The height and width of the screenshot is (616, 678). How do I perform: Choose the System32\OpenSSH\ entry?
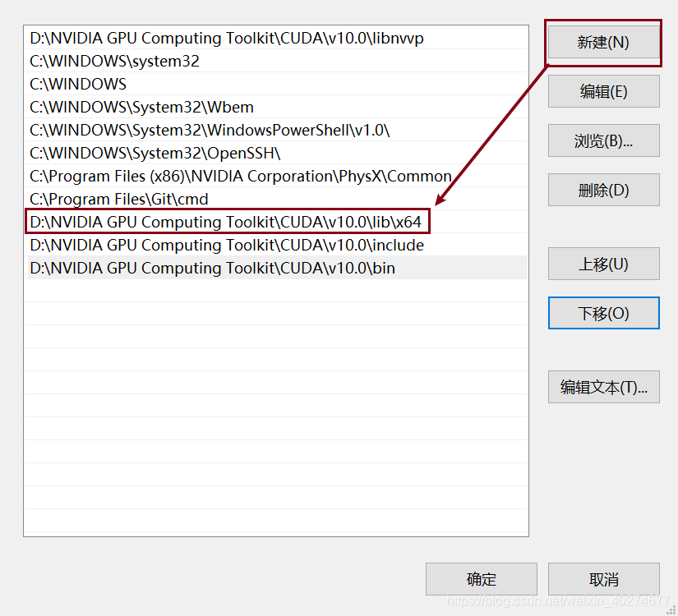[x=276, y=153]
